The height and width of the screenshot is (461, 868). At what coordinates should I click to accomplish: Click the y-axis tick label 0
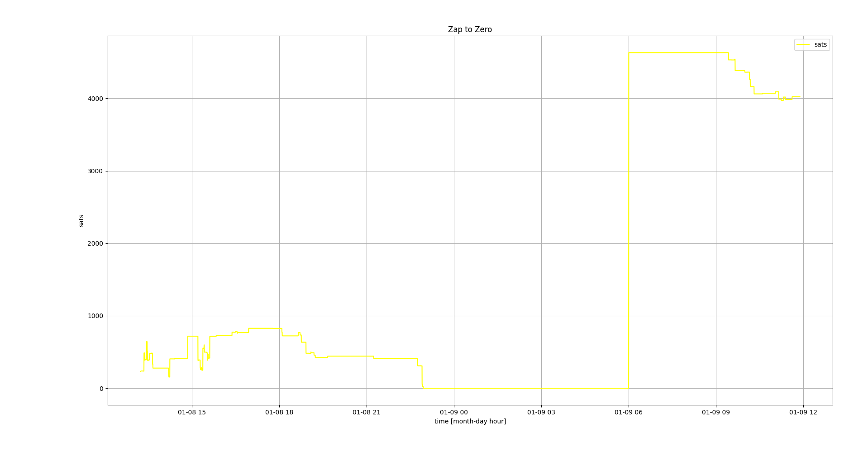tap(101, 389)
